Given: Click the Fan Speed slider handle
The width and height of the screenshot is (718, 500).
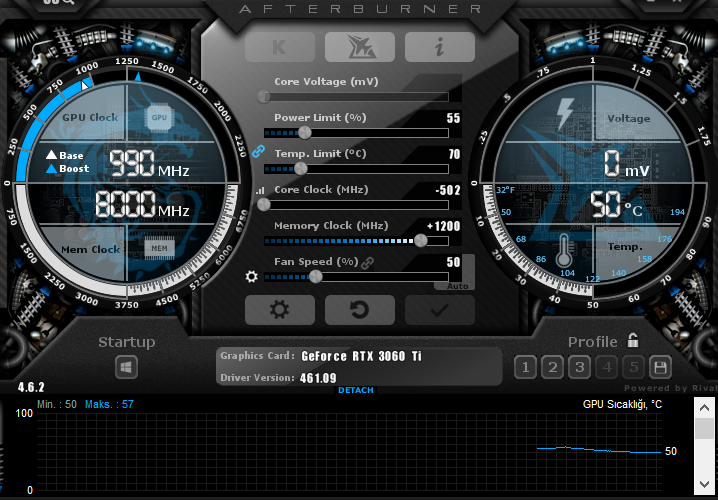Looking at the screenshot, I should coord(315,277).
